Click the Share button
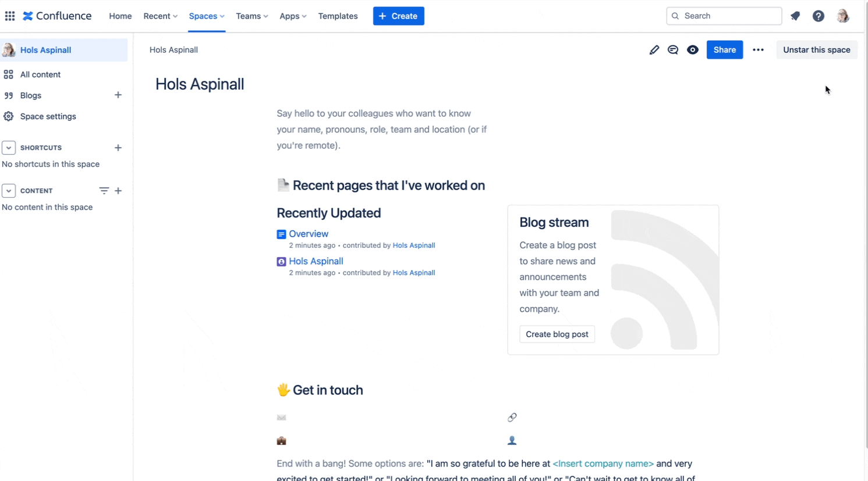 tap(725, 50)
